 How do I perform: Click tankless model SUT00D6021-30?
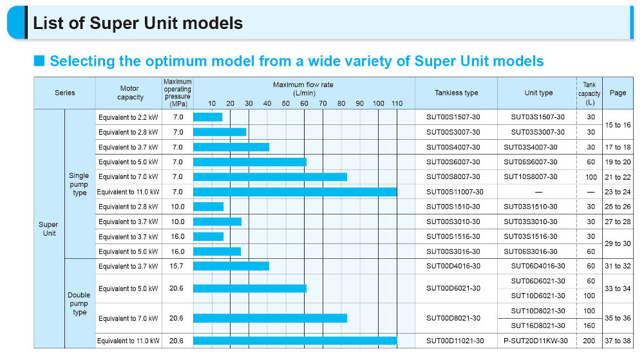pos(453,288)
